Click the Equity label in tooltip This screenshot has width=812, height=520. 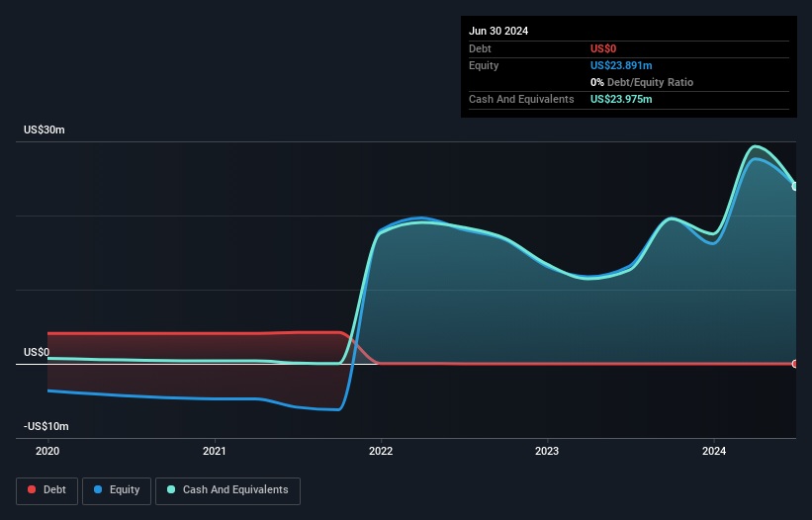point(484,65)
